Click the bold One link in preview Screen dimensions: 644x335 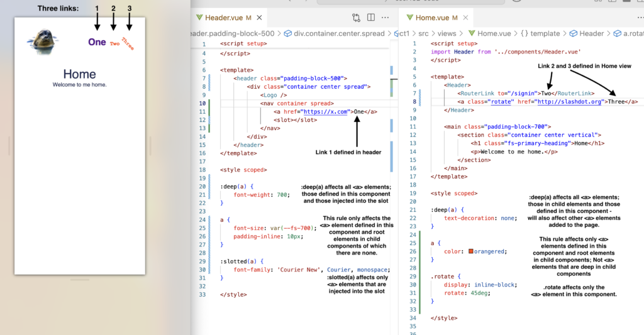[x=97, y=42]
